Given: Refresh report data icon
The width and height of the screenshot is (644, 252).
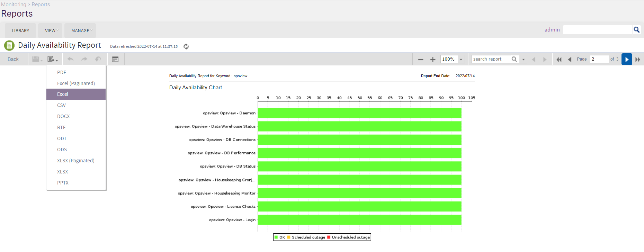Looking at the screenshot, I should tap(186, 46).
